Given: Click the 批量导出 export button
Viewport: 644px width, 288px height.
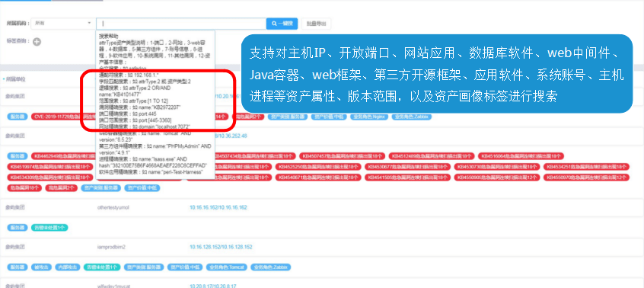Looking at the screenshot, I should pyautogui.click(x=316, y=24).
